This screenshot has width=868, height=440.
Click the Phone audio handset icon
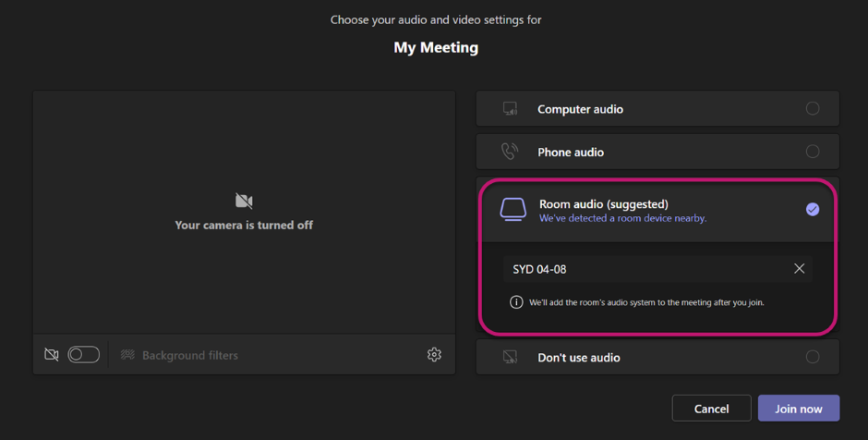tap(510, 152)
